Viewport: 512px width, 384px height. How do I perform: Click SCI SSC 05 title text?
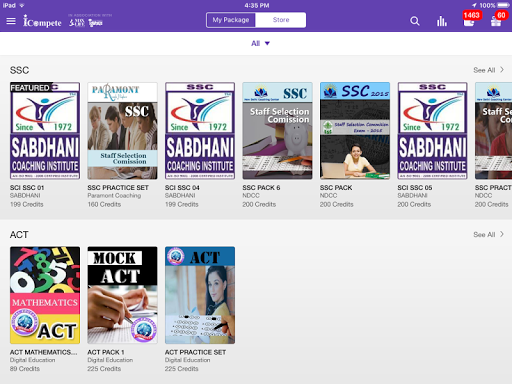click(x=415, y=188)
